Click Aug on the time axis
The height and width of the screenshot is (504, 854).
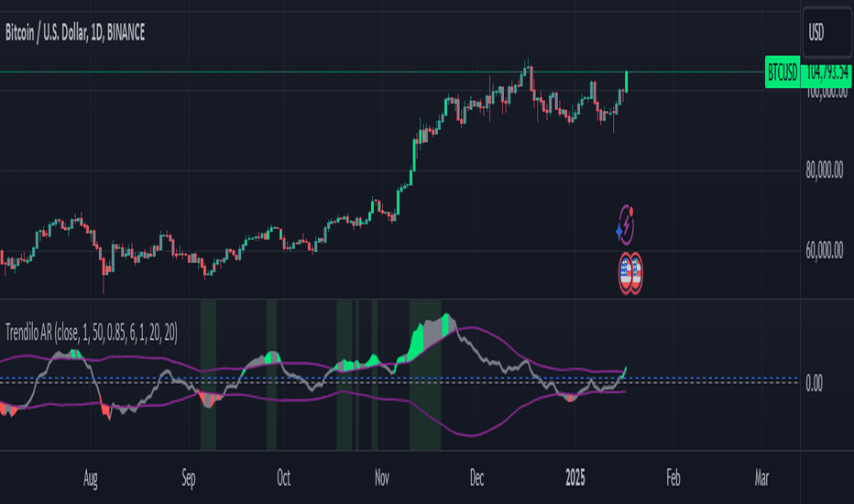click(90, 478)
